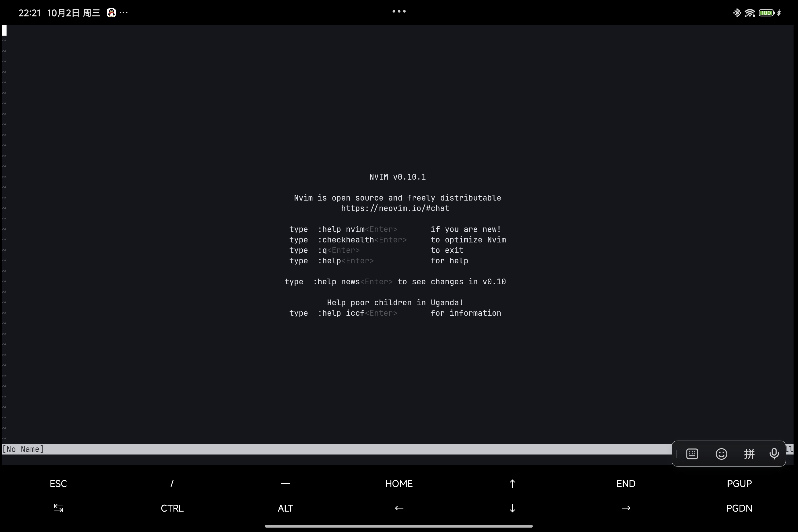Screen dimensions: 798x532
Task: Tap the HOME key
Action: pos(399,484)
